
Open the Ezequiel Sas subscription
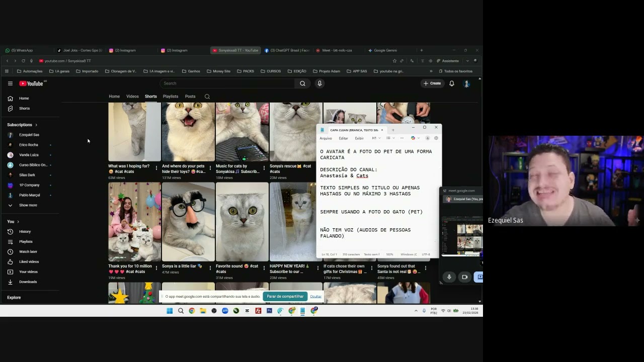29,135
